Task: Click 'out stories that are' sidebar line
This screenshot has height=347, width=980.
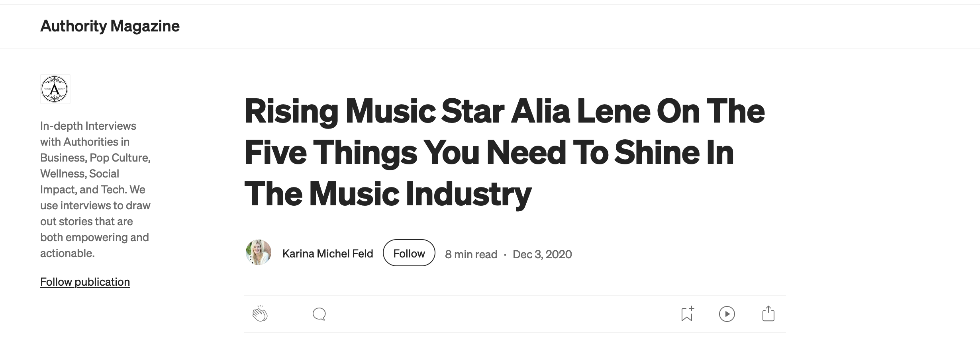Action: click(x=86, y=222)
